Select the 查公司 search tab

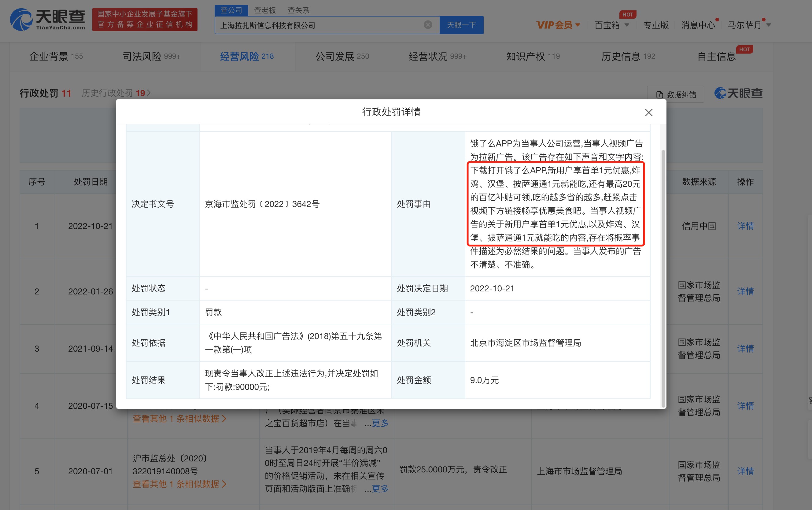point(231,10)
